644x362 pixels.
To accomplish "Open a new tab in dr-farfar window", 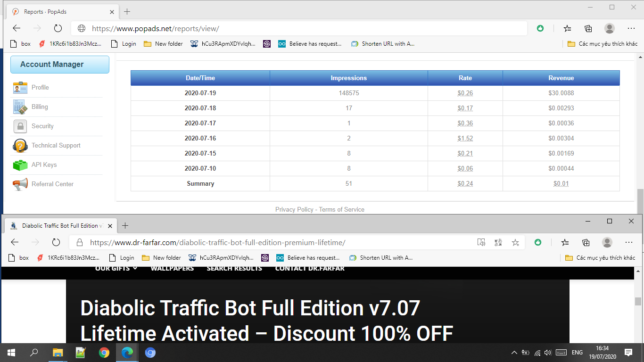I will (x=125, y=226).
